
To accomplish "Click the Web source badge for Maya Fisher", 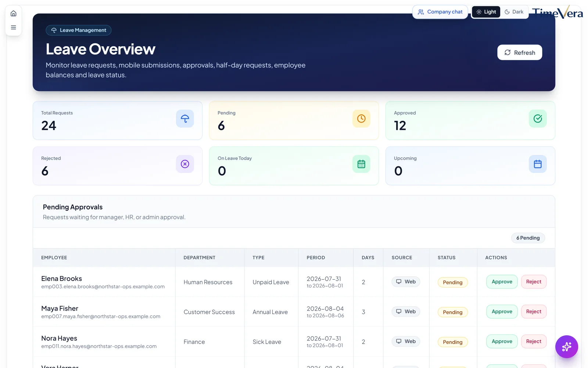I will click(x=406, y=312).
